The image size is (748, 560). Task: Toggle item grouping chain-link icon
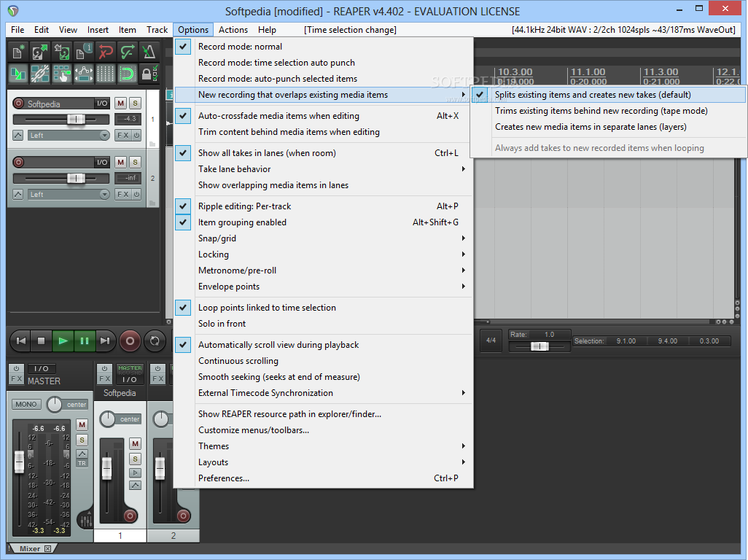(x=40, y=74)
